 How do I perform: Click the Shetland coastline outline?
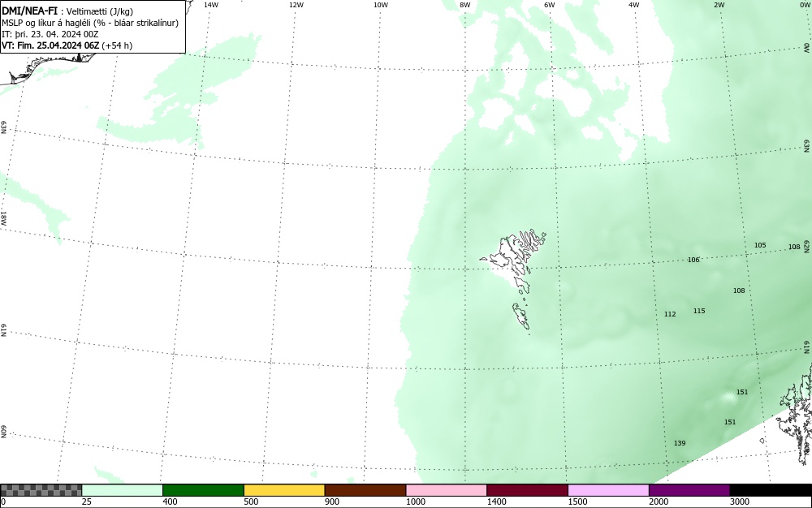coord(795,414)
